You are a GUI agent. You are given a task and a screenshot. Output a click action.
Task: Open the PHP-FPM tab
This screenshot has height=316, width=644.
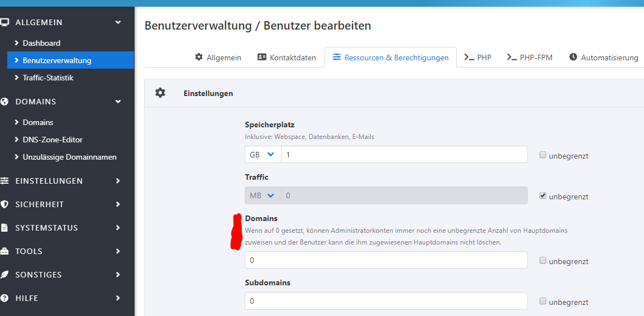(x=529, y=58)
